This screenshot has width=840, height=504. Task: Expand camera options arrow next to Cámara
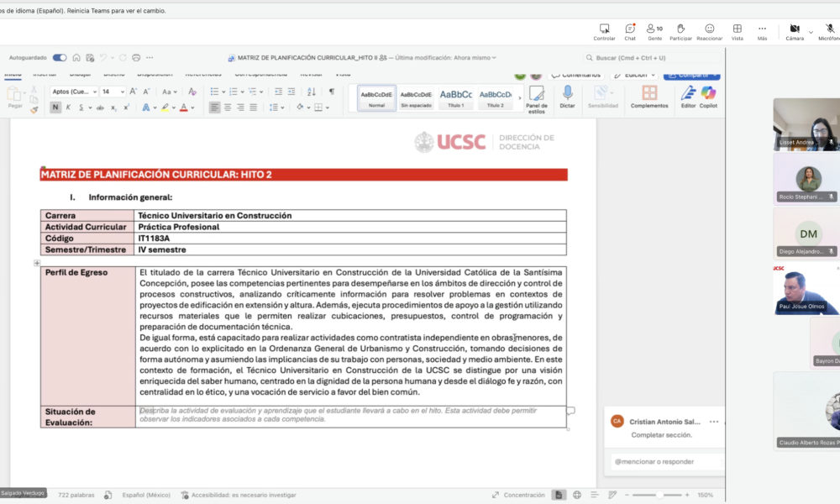click(x=811, y=32)
